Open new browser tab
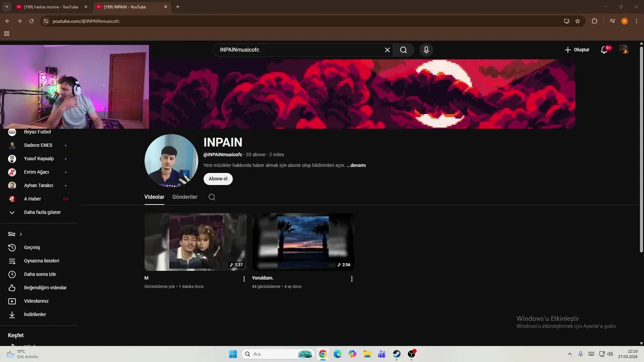The height and width of the screenshot is (362, 644). pos(178,7)
